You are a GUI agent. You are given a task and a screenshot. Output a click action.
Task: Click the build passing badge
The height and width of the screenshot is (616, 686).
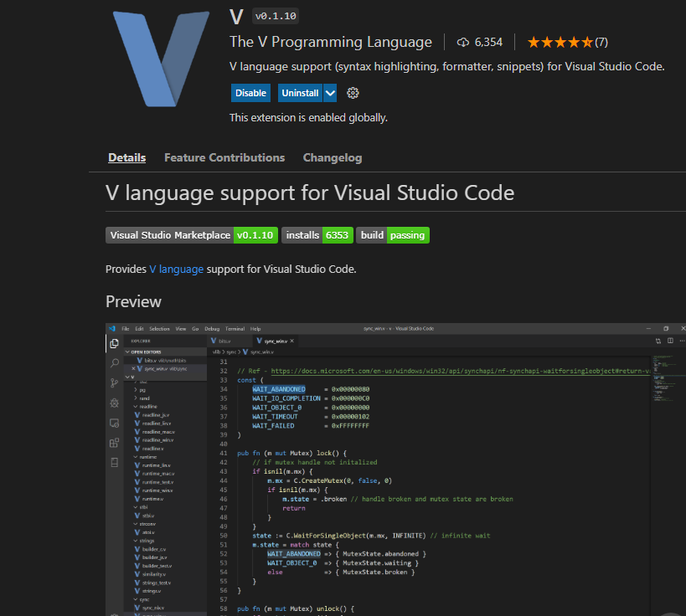coord(393,235)
